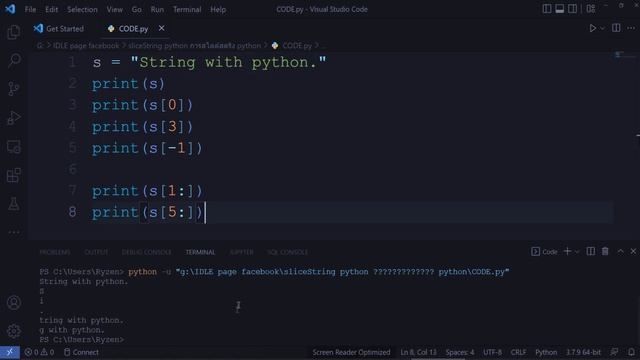Open Customize Layout control
Viewport: 640px width, 360px height.
[591, 9]
